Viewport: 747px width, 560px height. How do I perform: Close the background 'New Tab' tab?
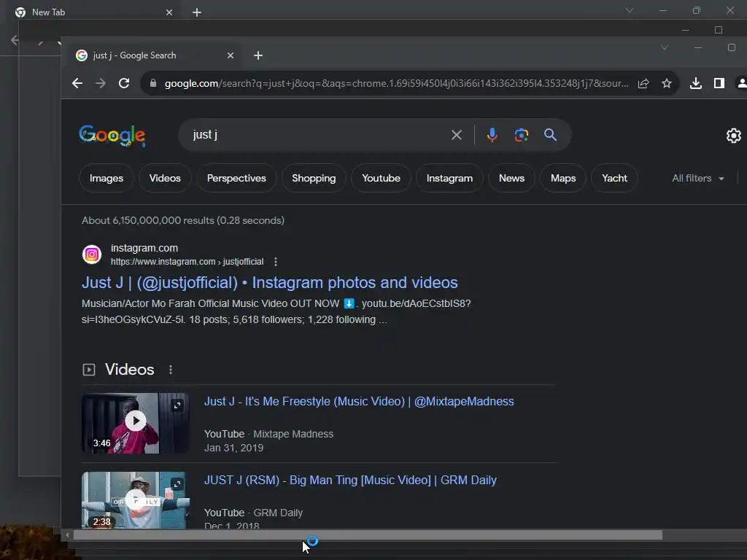coord(169,12)
